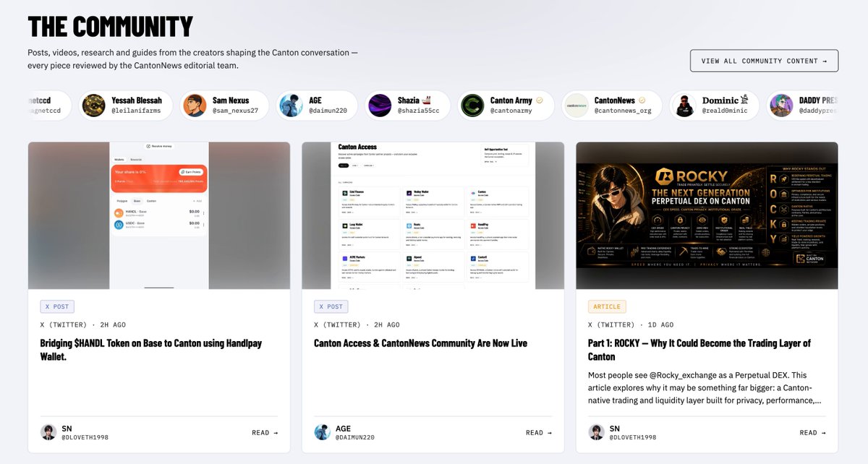
Task: Click the '@cantonnews_org' handle
Action: click(x=623, y=111)
